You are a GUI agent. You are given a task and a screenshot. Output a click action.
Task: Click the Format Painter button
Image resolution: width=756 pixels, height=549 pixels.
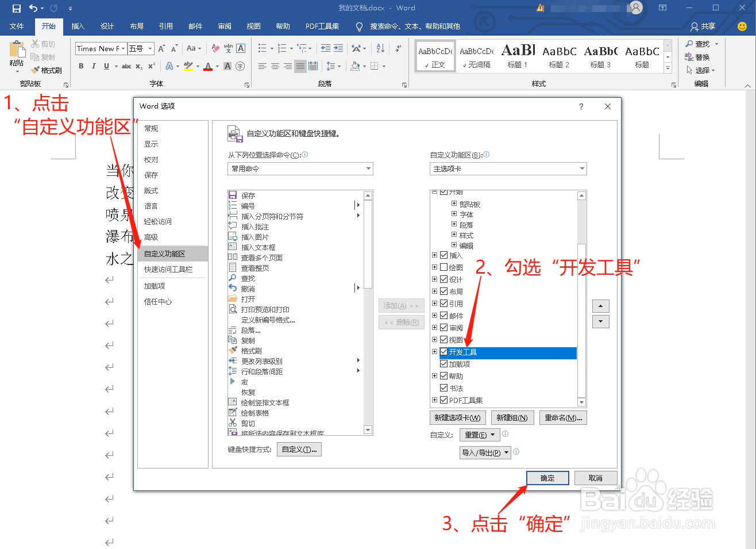(47, 70)
